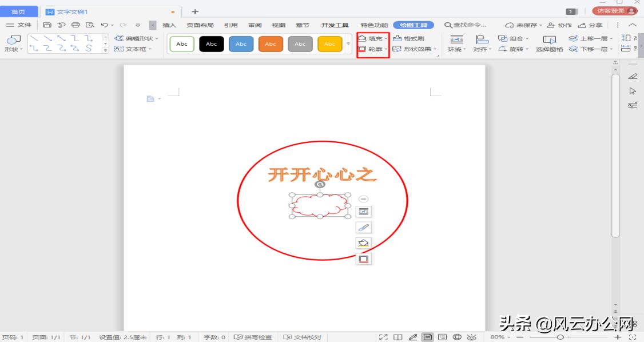
Task: Click the pen icon in right sidebar
Action: (x=633, y=77)
